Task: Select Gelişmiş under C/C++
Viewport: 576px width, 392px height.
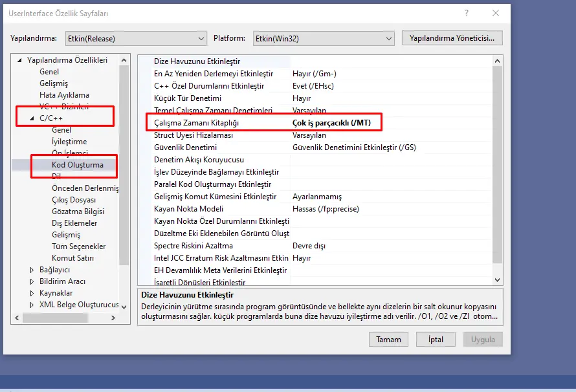Action: pos(66,235)
